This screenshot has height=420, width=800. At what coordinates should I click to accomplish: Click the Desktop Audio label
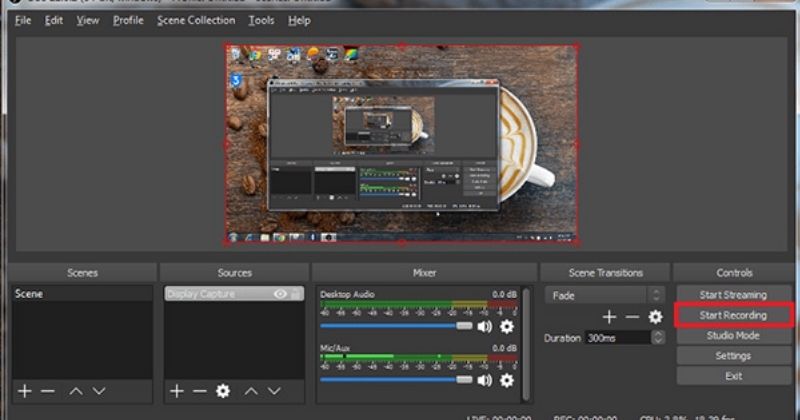click(347, 294)
